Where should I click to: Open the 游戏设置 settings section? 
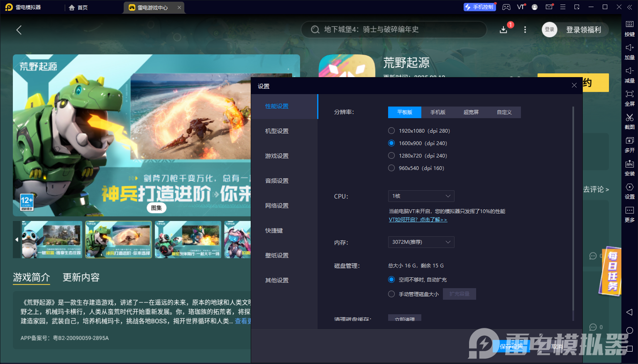[277, 156]
